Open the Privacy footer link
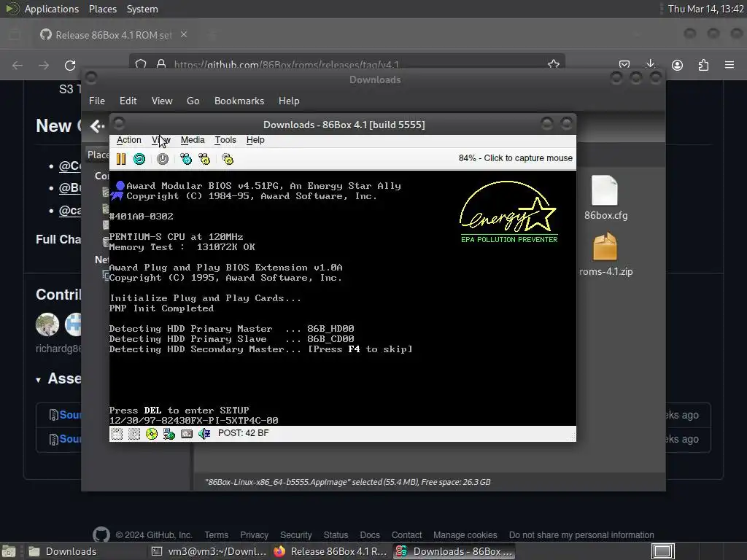The image size is (747, 560). [254, 535]
